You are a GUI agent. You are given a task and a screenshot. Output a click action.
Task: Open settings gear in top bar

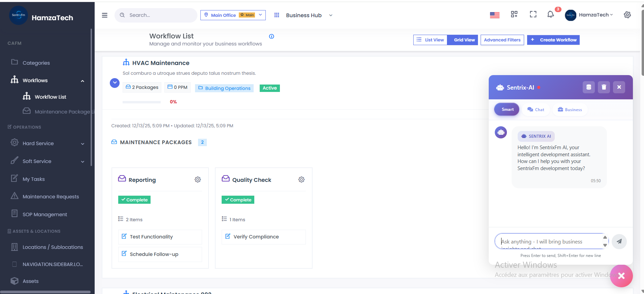pyautogui.click(x=627, y=15)
